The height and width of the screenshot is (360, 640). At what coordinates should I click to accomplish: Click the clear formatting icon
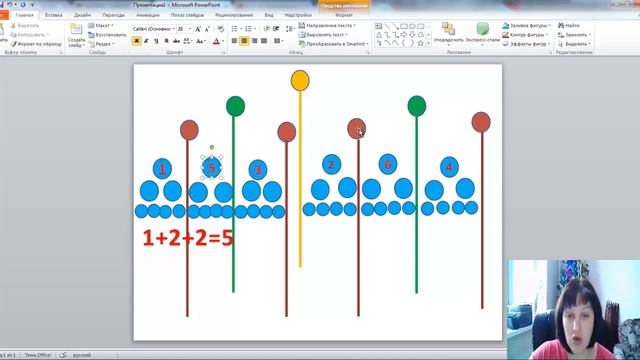pos(221,29)
